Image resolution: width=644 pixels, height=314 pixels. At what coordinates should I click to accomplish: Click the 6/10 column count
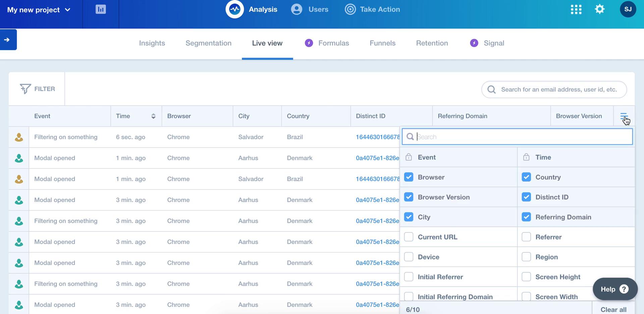[x=413, y=309]
